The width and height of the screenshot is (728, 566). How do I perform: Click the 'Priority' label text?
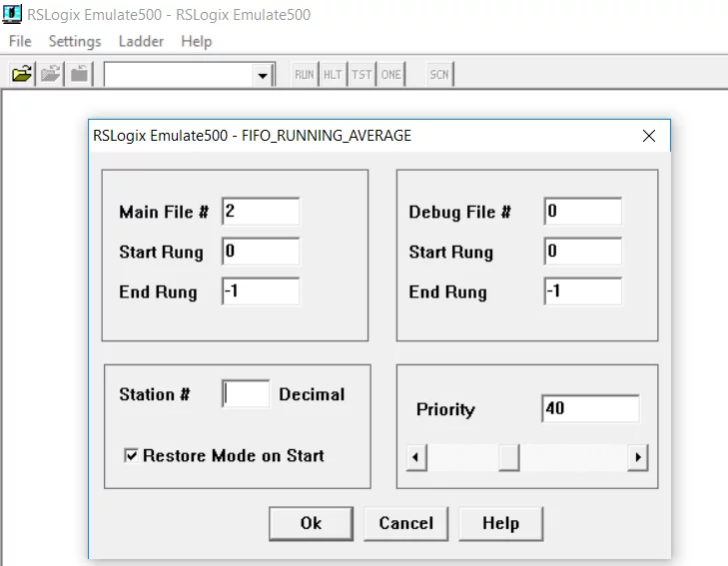(445, 409)
